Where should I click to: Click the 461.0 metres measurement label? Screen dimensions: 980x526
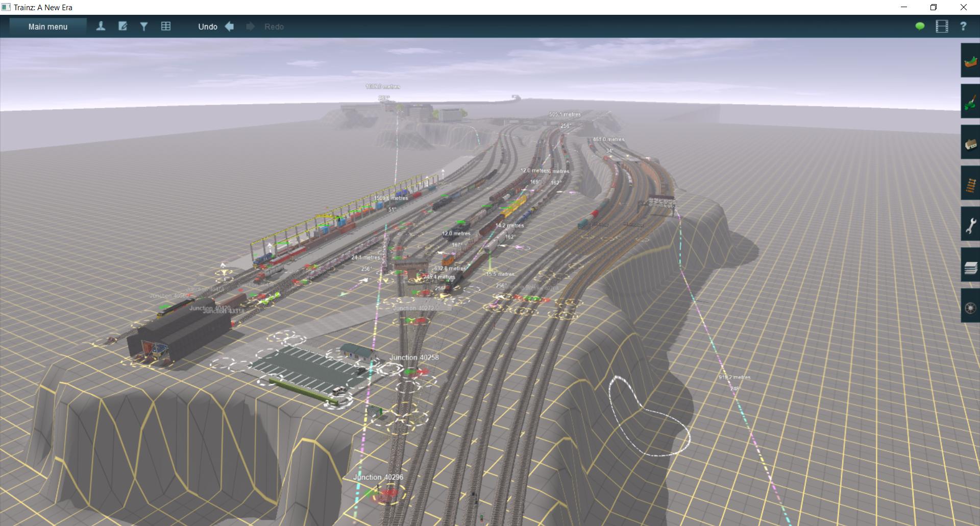(x=608, y=139)
